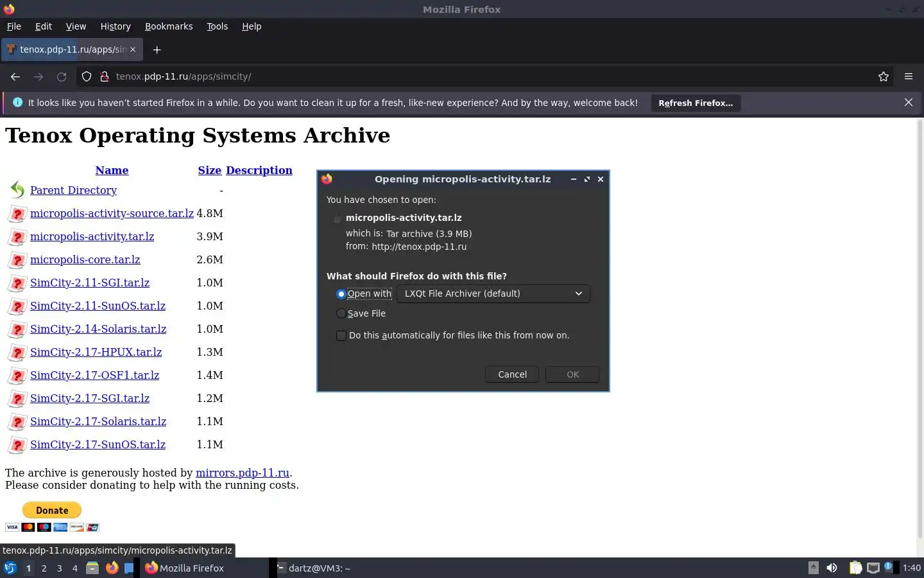
Task: Download SimCity-2.11-SunOS.tar.lz link
Action: pos(98,306)
